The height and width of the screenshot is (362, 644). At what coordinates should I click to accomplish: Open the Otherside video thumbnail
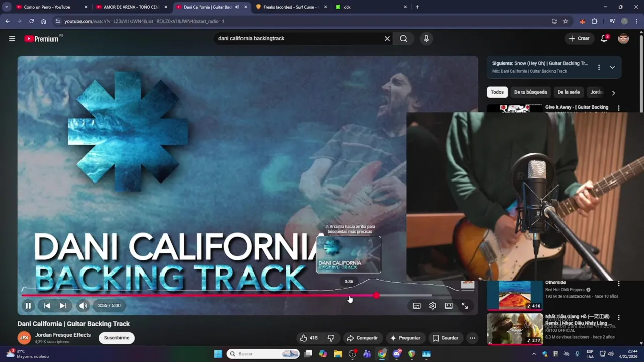click(515, 295)
